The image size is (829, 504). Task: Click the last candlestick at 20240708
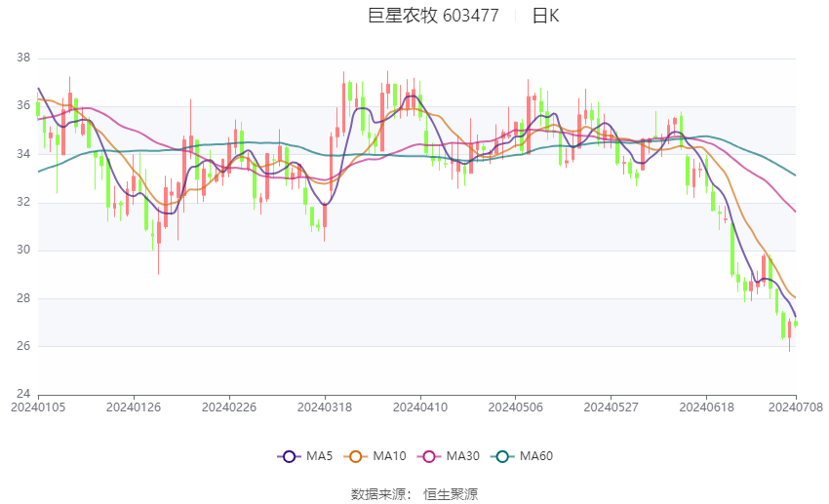click(x=796, y=324)
